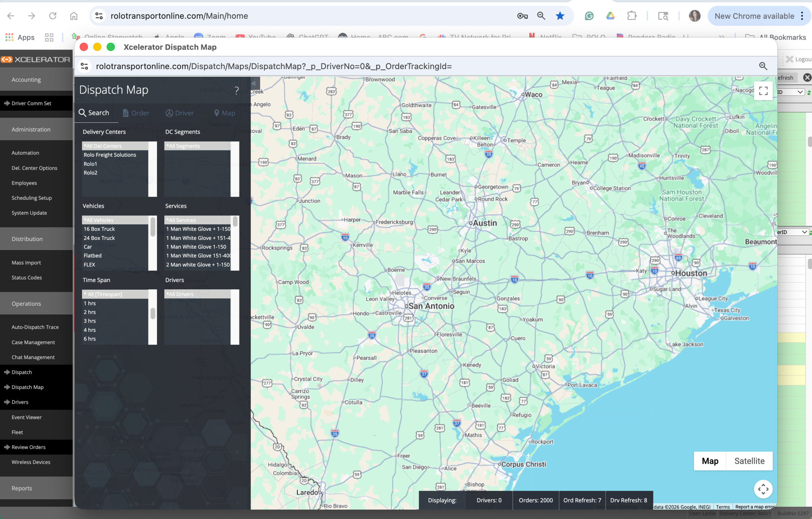Switch to the Search tab
812x519 pixels.
[94, 113]
